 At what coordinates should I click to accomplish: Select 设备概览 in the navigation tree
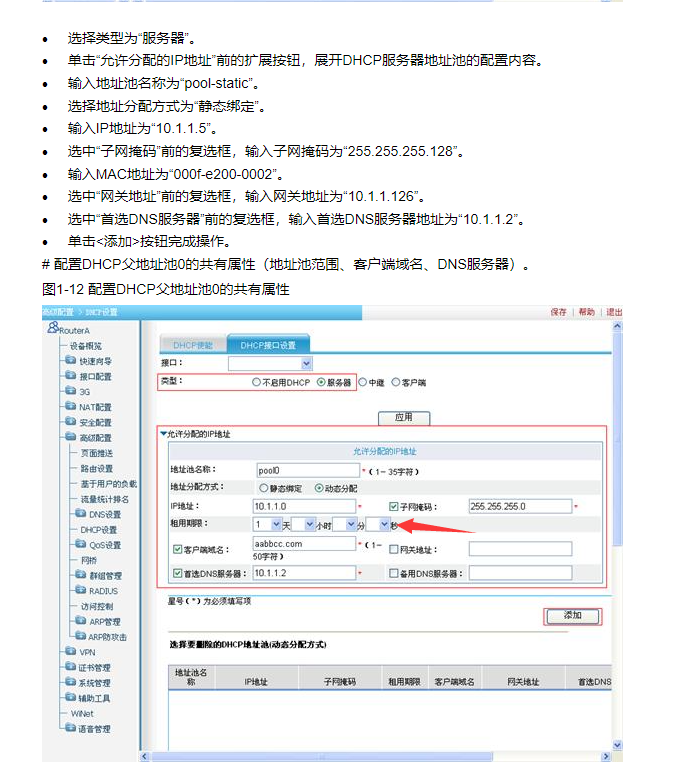(85, 346)
